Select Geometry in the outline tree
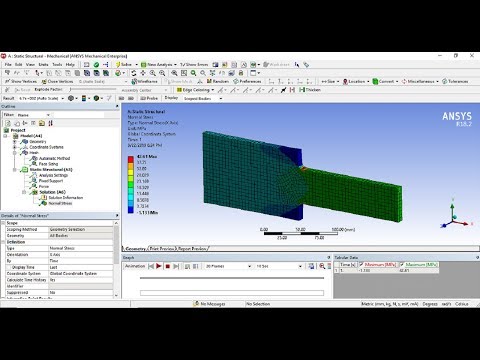480x360 pixels. (38, 142)
